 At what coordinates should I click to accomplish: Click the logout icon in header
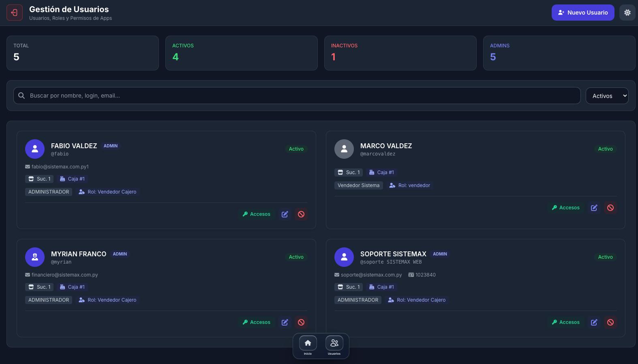(x=15, y=13)
